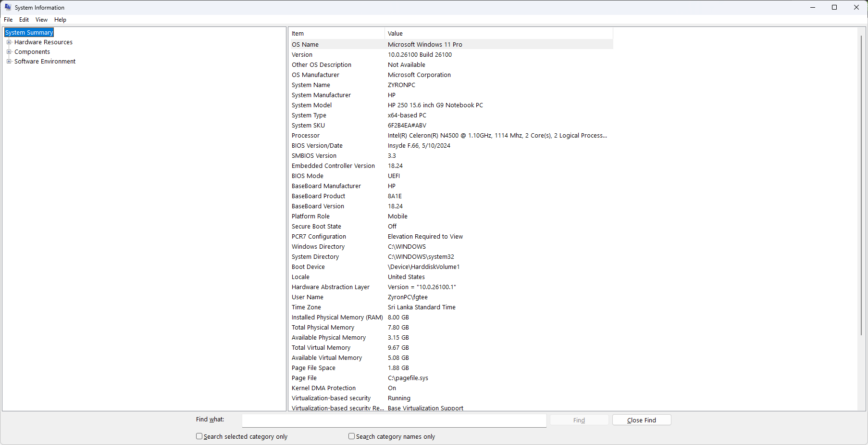Open the View menu
This screenshot has width=868, height=445.
click(x=41, y=20)
